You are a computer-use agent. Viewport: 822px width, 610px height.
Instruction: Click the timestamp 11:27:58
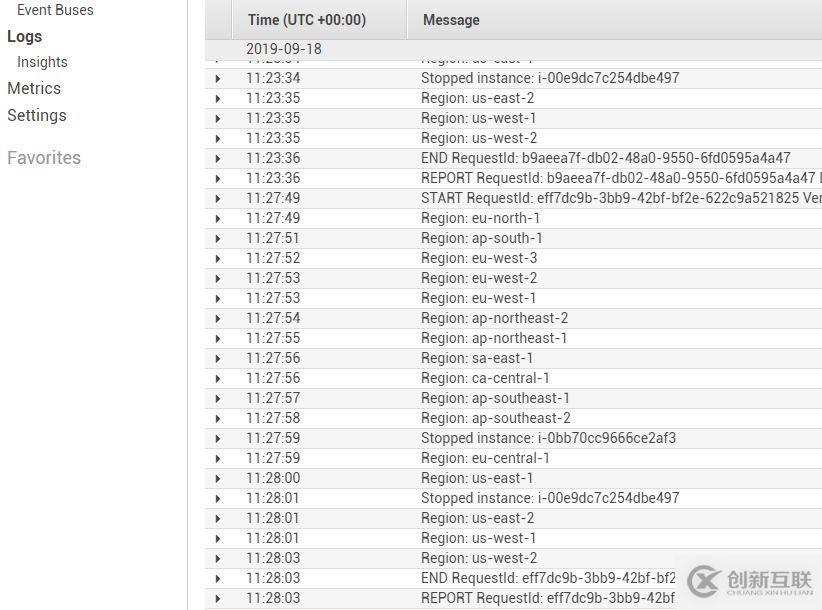(273, 418)
